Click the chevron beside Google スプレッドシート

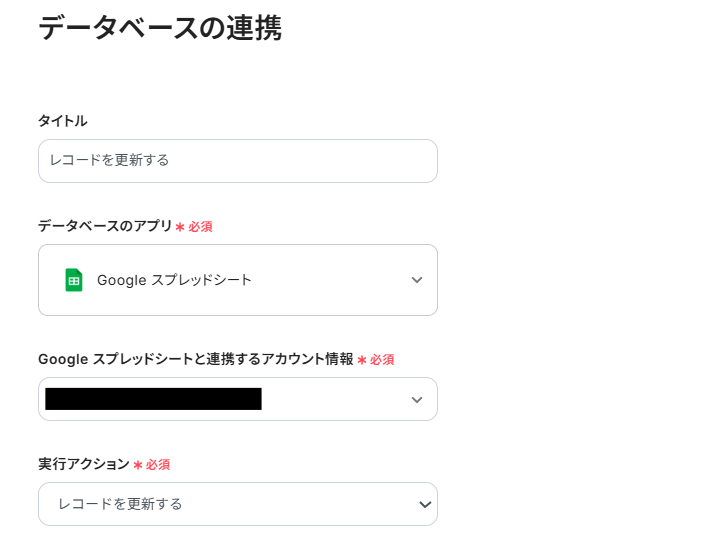tap(417, 280)
